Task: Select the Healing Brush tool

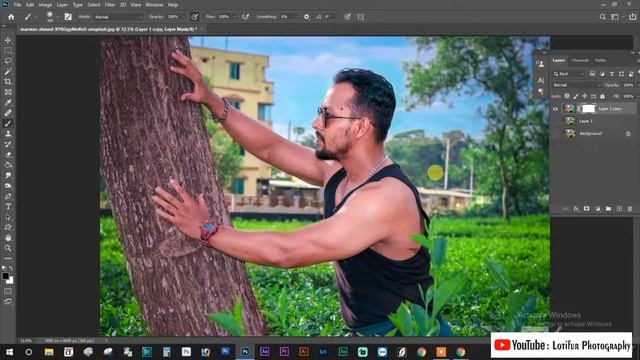Action: point(8,113)
